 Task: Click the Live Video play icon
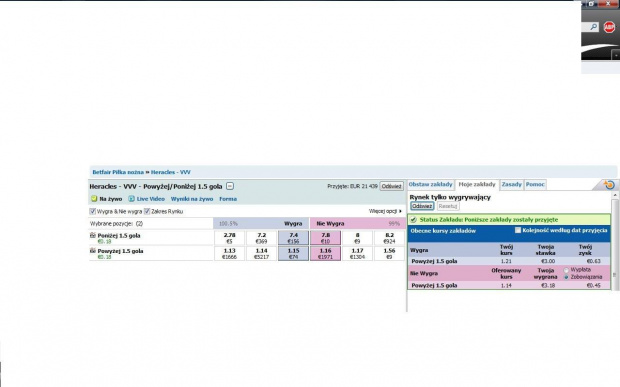131,199
